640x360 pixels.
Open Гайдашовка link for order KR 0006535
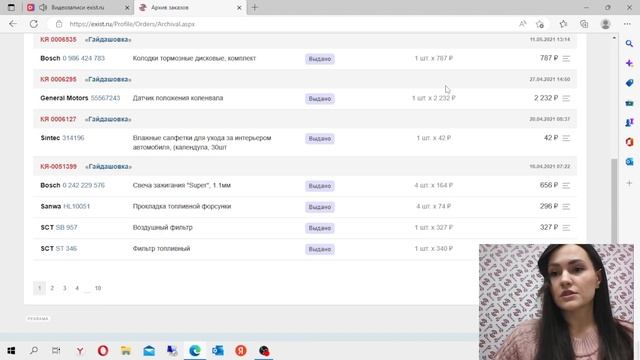[108, 40]
